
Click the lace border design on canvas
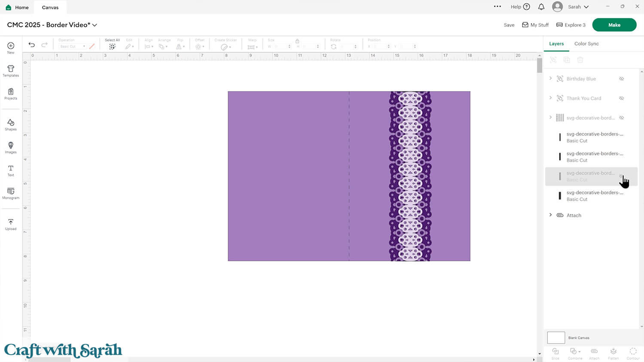click(x=410, y=176)
